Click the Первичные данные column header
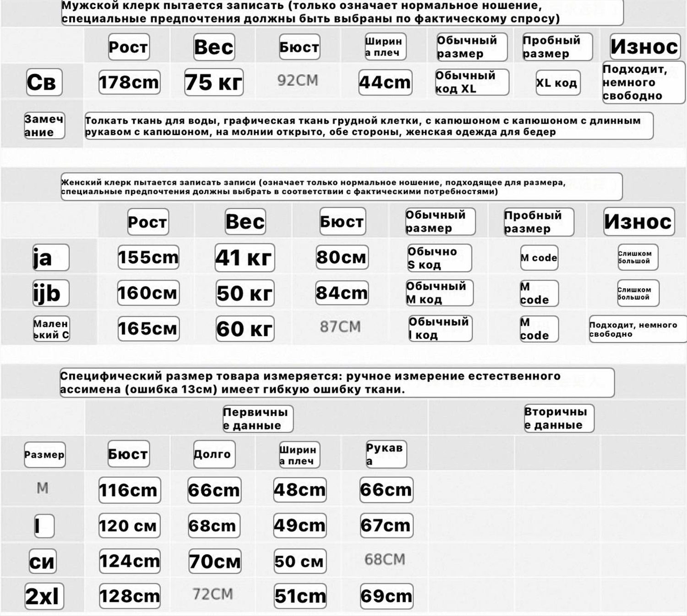Image resolution: width=687 pixels, height=616 pixels. [257, 419]
